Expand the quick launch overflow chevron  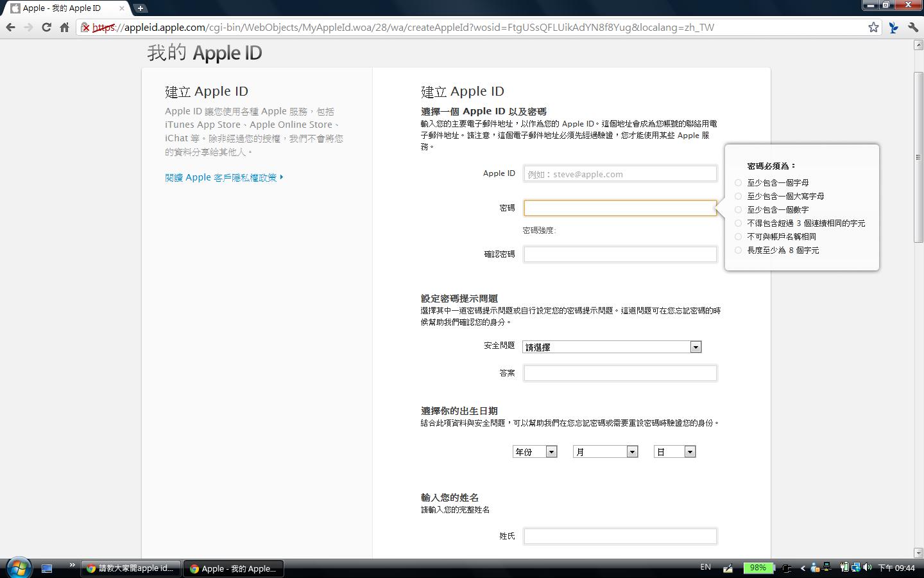(72, 565)
